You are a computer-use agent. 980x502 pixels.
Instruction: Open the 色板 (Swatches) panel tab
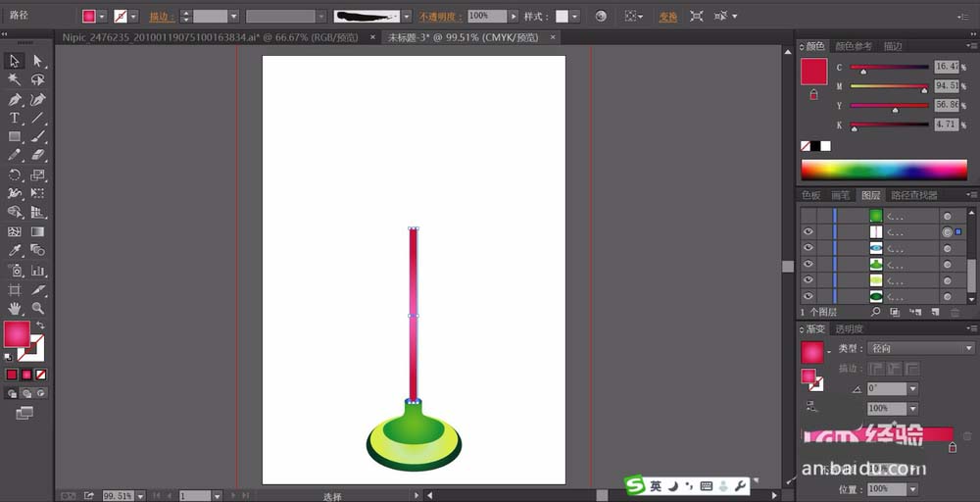pyautogui.click(x=811, y=195)
